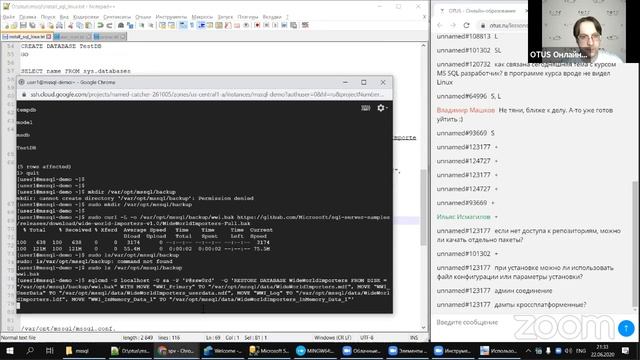This screenshot has width=640, height=360.
Task: Open the gear settings dropdown in SSH terminal
Action: [x=382, y=108]
